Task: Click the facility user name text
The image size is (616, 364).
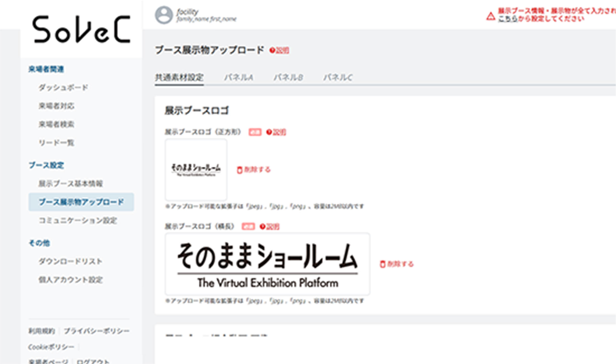Action: point(187,12)
